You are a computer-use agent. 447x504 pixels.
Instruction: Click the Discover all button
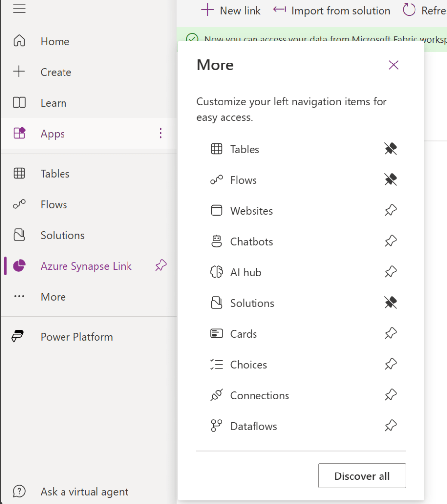coord(362,476)
